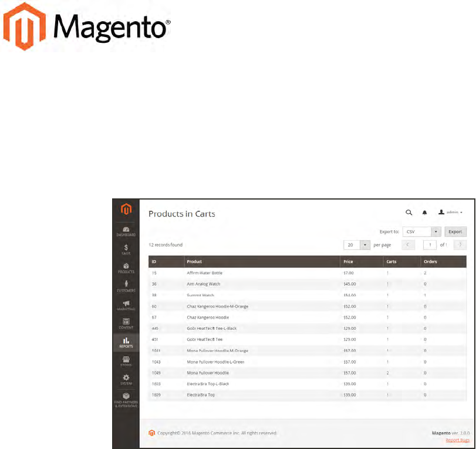Select product ID 1049 Mona Pullover Hoodlie

coord(307,373)
